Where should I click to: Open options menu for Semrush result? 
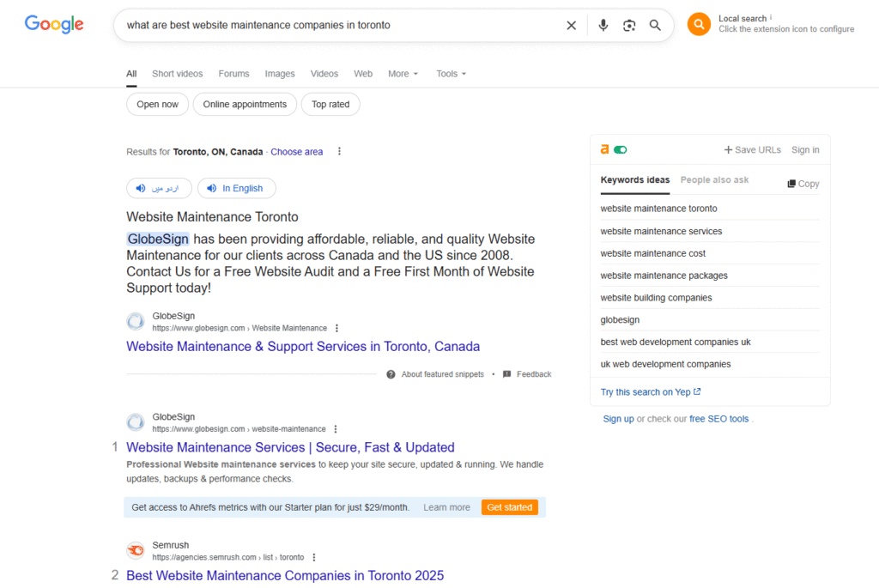tap(314, 557)
